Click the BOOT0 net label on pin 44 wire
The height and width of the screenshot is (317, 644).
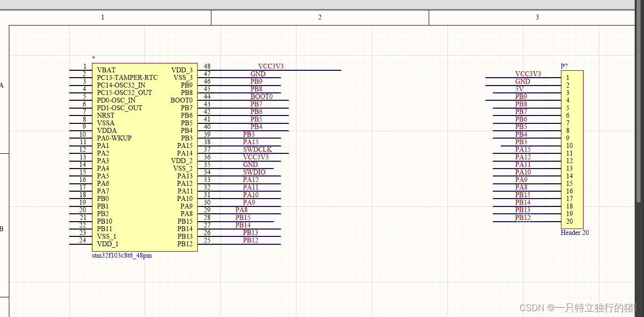pyautogui.click(x=262, y=96)
